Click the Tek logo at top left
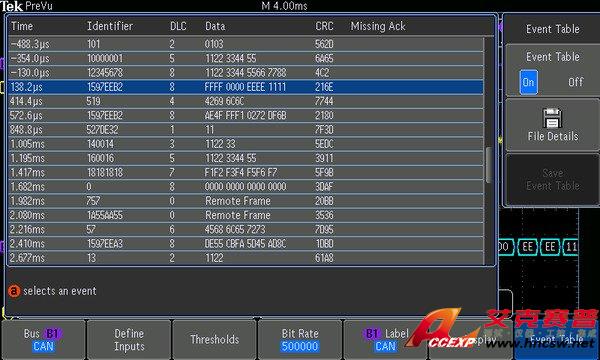This screenshot has width=600, height=360. point(11,6)
